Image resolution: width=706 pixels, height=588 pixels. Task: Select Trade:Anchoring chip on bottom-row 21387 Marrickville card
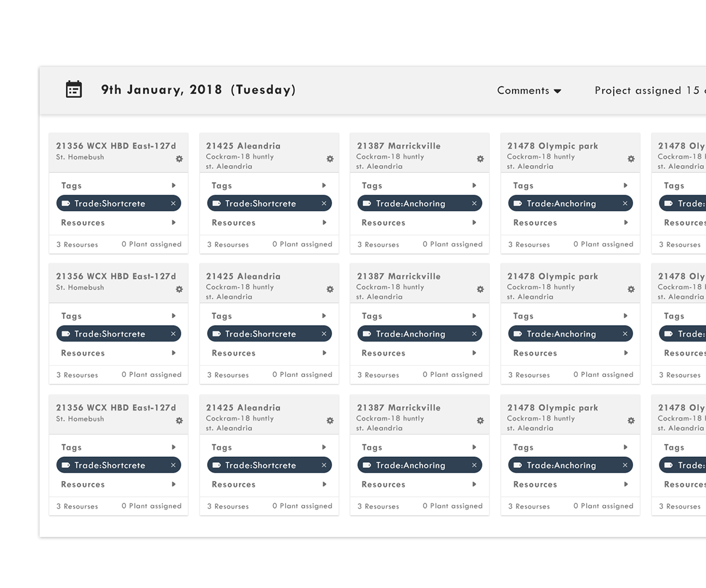click(420, 465)
